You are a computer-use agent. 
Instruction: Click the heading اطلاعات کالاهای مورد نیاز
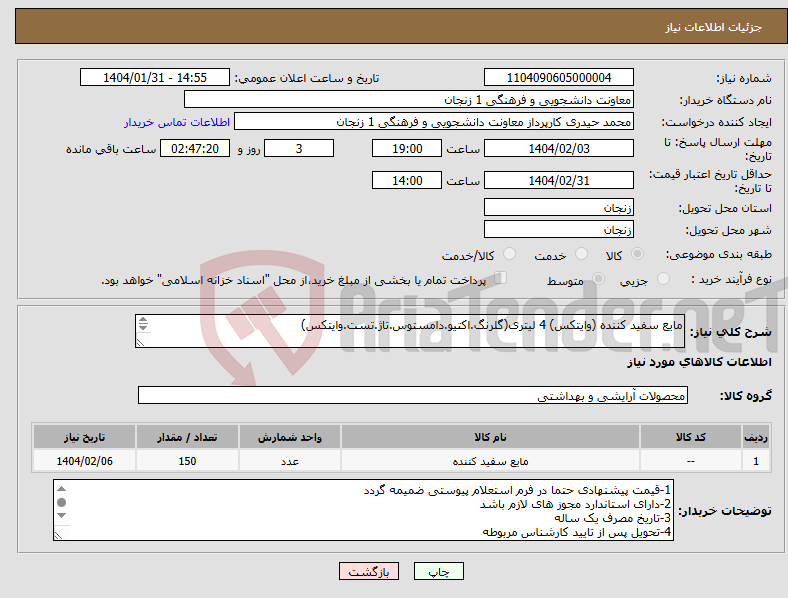pyautogui.click(x=699, y=362)
